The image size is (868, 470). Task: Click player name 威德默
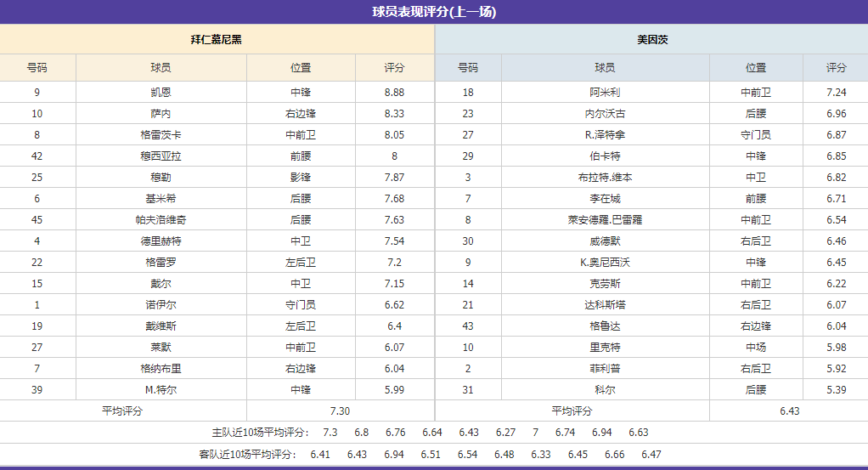605,241
